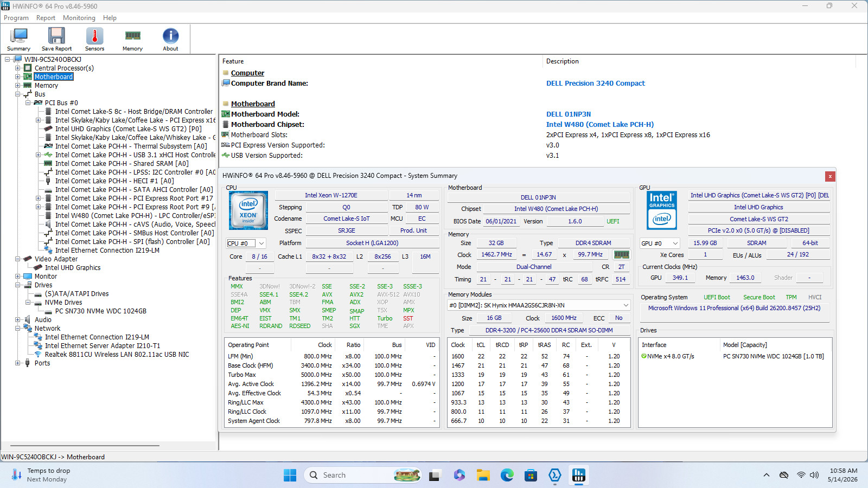The width and height of the screenshot is (868, 488).
Task: Click the Wi-Fi icon in system tray
Action: tap(801, 475)
